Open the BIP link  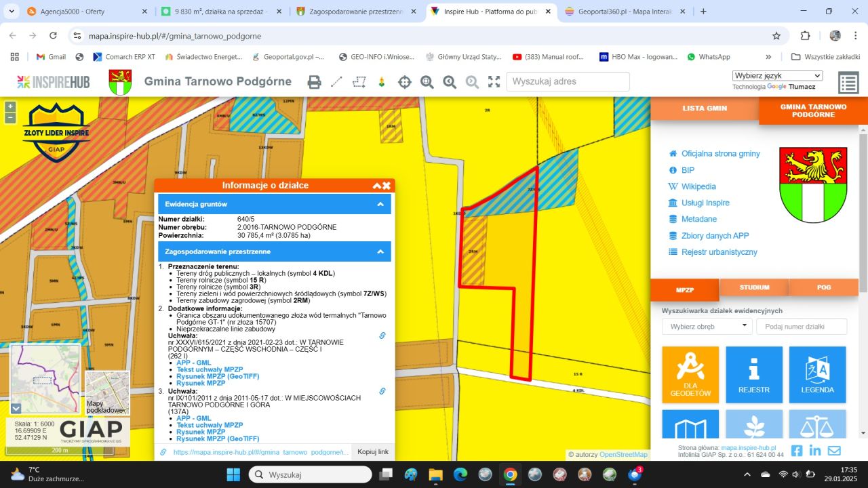(x=688, y=170)
